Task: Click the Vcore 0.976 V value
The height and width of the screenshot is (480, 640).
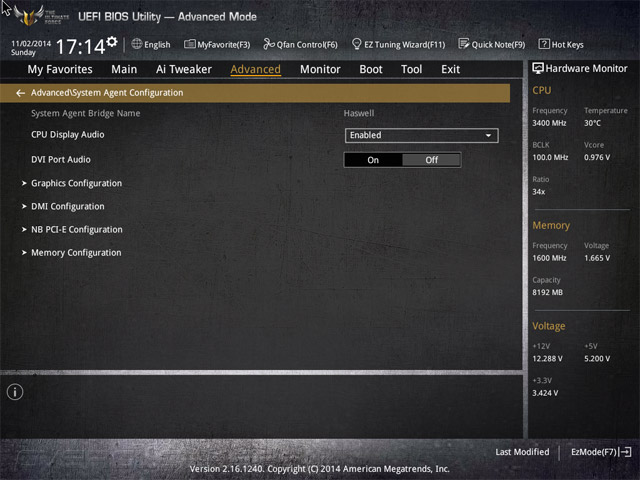Action: (x=597, y=157)
